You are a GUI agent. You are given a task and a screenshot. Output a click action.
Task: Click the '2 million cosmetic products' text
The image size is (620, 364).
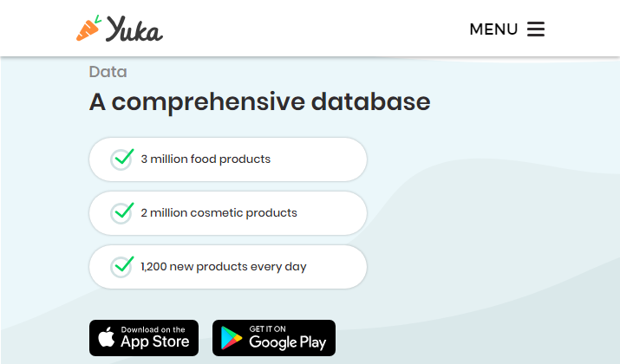(219, 213)
